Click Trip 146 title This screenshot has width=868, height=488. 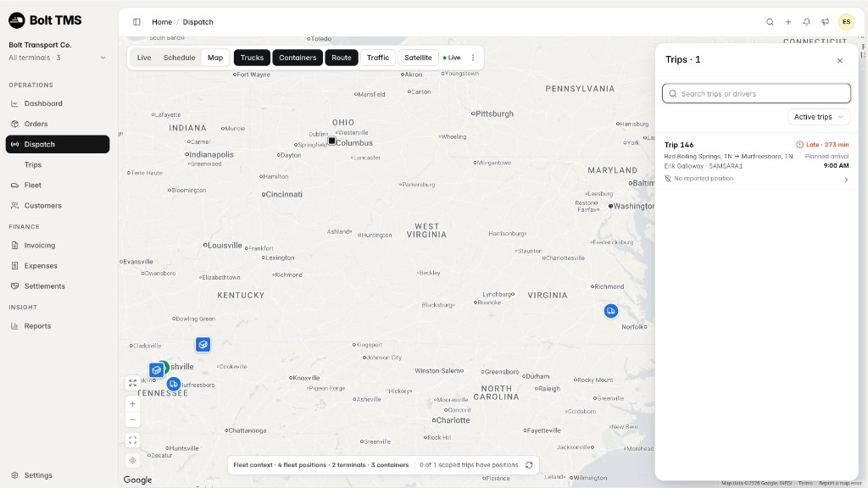tap(679, 145)
